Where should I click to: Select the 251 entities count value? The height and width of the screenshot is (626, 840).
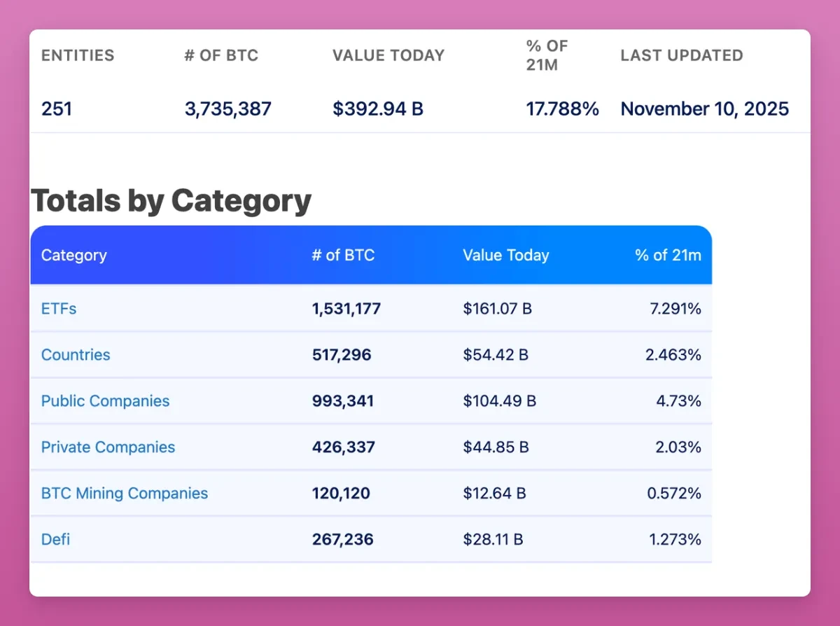pyautogui.click(x=57, y=109)
